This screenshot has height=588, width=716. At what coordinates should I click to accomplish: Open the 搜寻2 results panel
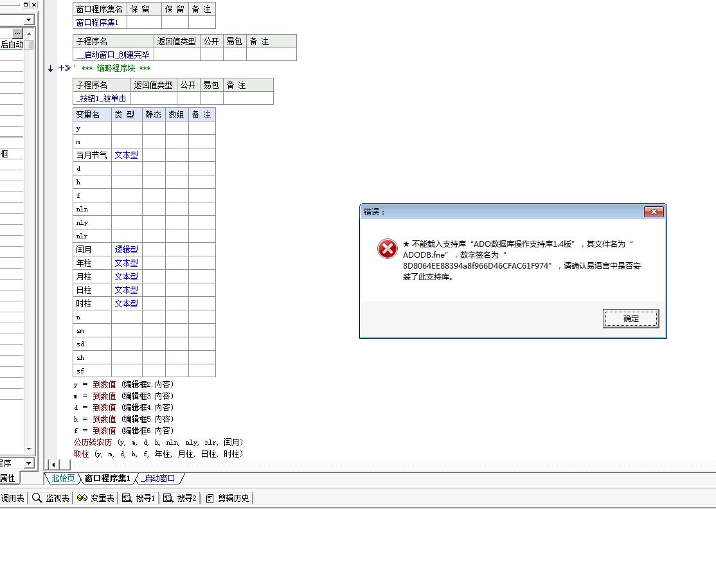coord(180,498)
